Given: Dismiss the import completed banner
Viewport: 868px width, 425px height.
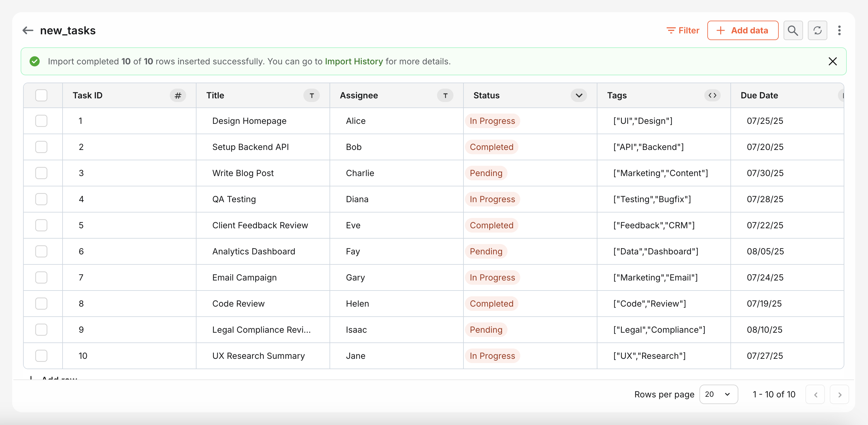Looking at the screenshot, I should click(832, 61).
